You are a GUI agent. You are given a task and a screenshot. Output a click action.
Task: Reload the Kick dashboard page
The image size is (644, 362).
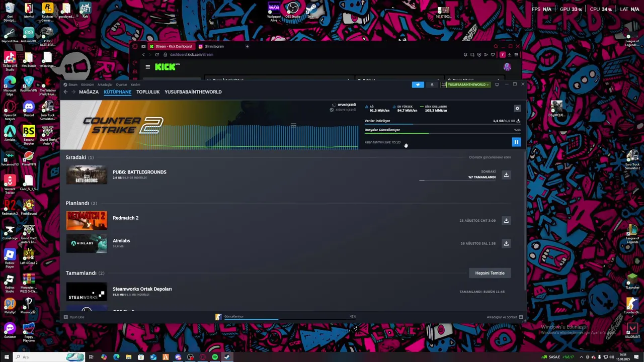tap(157, 54)
